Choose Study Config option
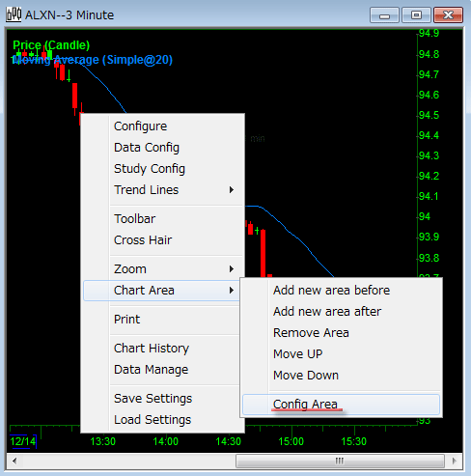The height and width of the screenshot is (476, 471). click(x=150, y=169)
